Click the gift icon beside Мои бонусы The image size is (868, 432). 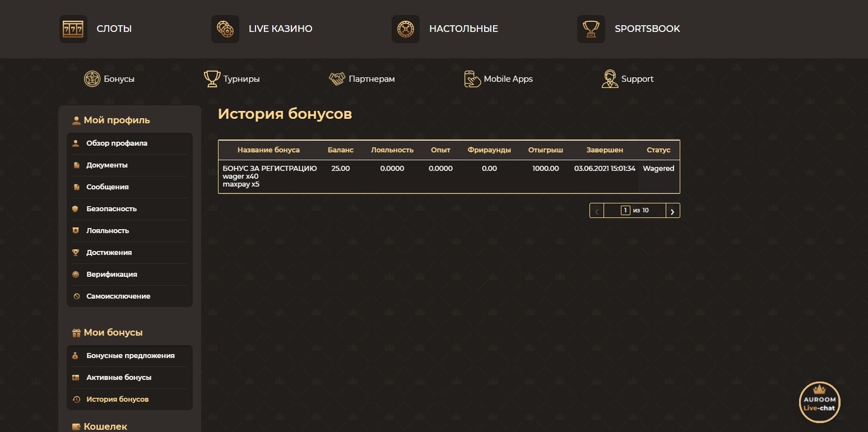(x=77, y=333)
